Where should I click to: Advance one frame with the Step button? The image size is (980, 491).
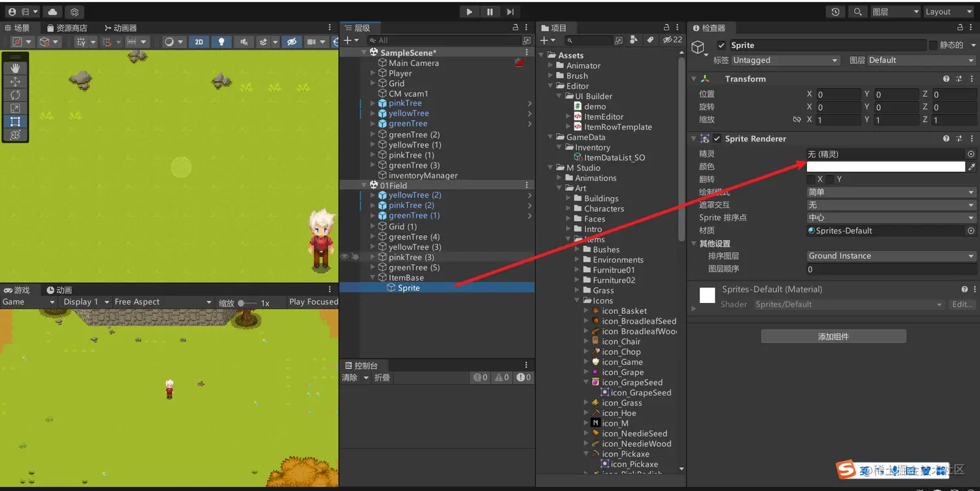pos(510,12)
